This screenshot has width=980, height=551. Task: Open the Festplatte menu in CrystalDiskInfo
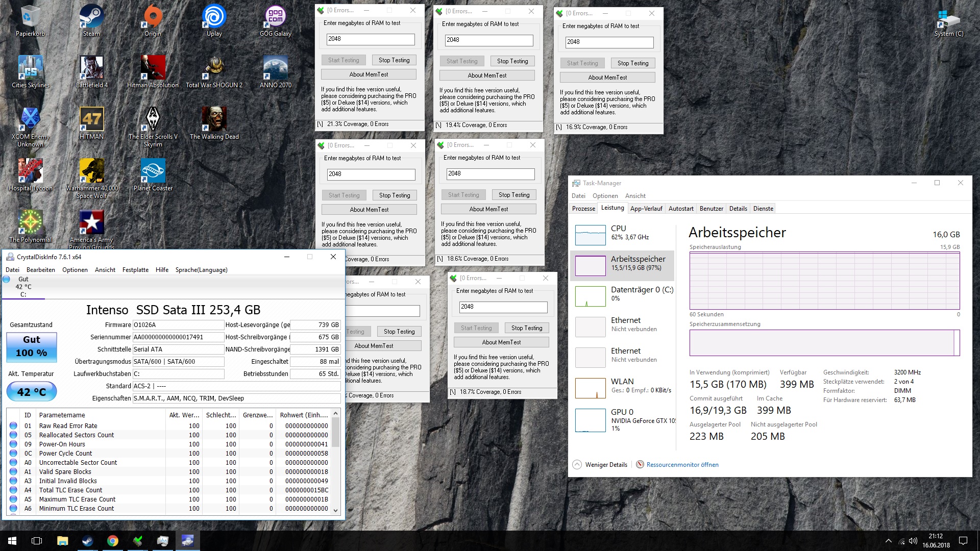point(135,270)
